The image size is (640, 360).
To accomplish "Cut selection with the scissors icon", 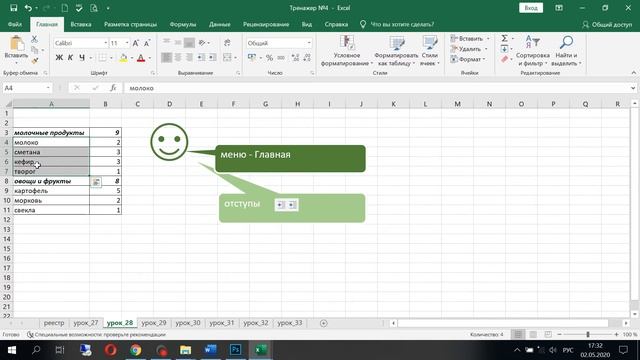I will click(34, 39).
